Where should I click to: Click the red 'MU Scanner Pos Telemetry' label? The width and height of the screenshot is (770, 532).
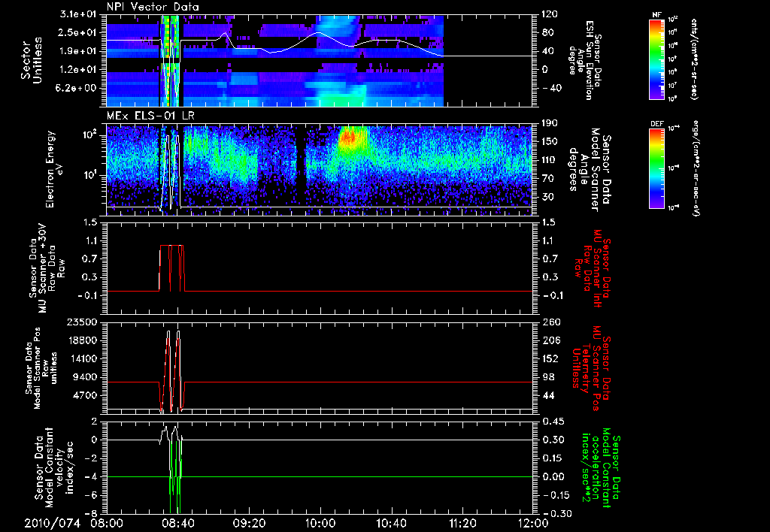click(x=589, y=368)
